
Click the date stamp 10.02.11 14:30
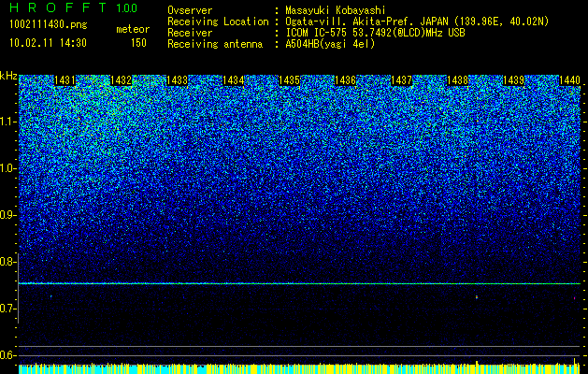pyautogui.click(x=48, y=43)
